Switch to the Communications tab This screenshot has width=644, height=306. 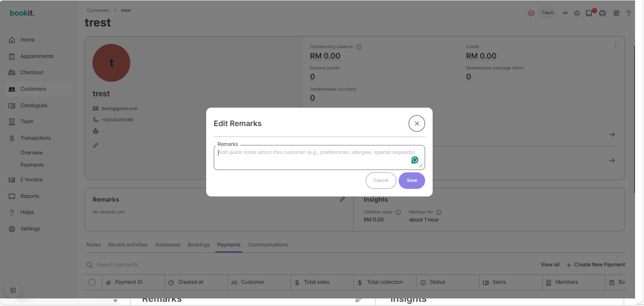click(268, 245)
